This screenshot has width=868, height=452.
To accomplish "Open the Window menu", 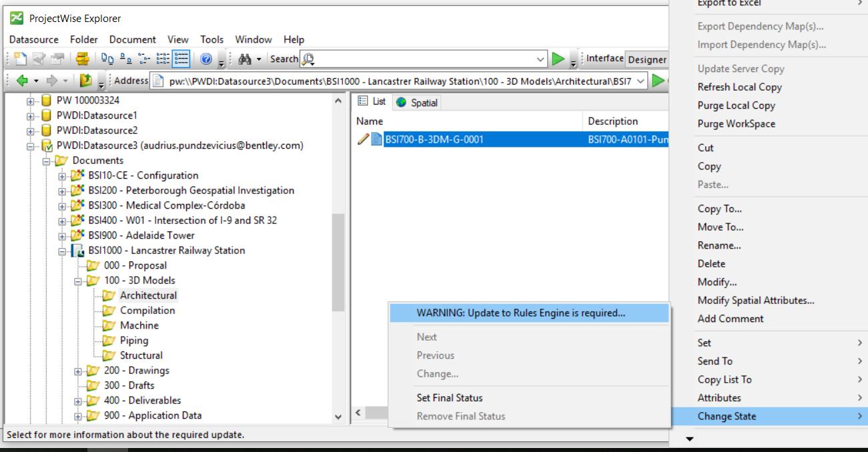I will click(x=254, y=39).
